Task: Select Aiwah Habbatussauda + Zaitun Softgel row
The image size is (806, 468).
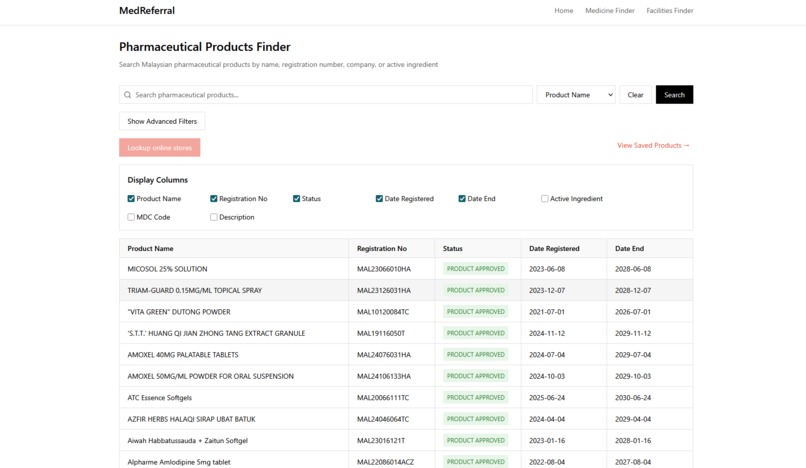Action: pos(406,441)
